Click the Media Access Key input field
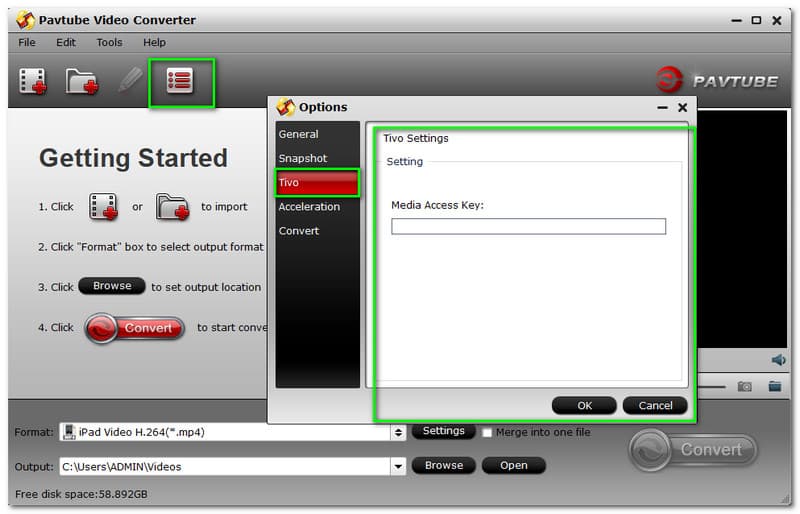 click(528, 227)
